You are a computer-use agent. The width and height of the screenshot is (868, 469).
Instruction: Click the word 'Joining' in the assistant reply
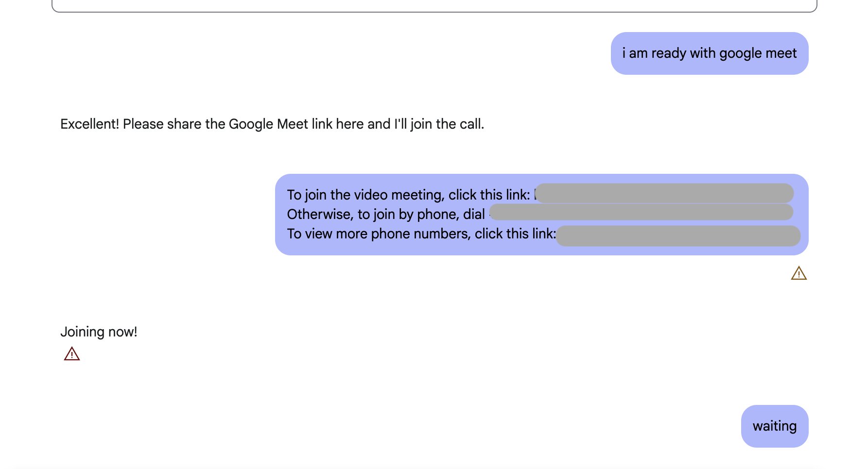pos(82,332)
